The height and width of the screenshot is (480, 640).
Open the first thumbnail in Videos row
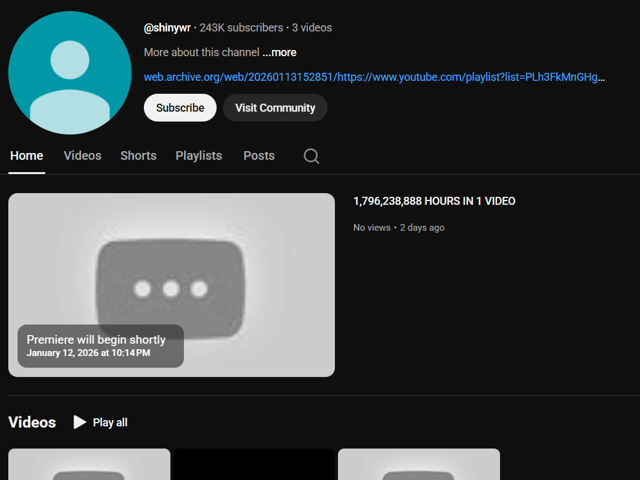tap(89, 465)
